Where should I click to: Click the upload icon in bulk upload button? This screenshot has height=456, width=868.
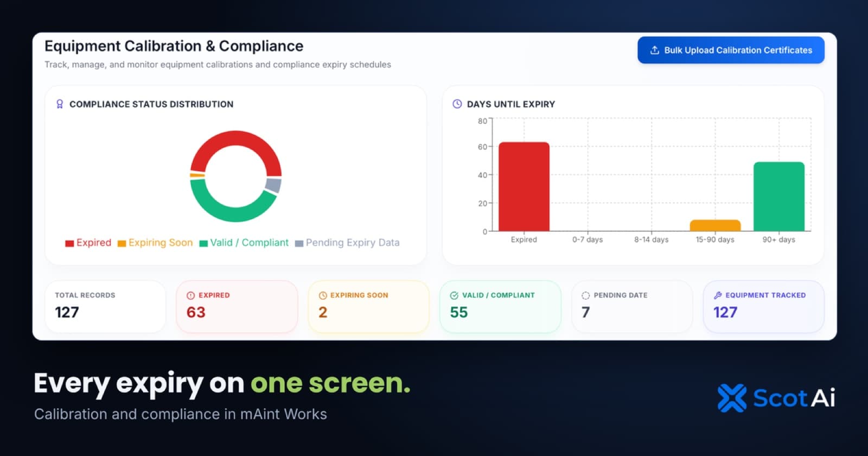tap(655, 50)
